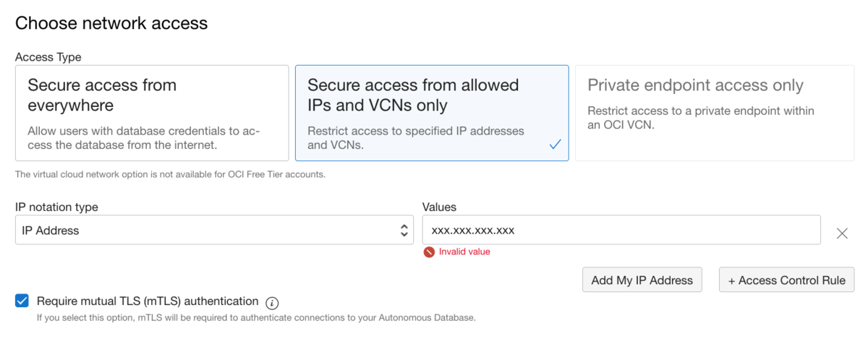
Task: Click into the Values input field
Action: [x=621, y=231]
